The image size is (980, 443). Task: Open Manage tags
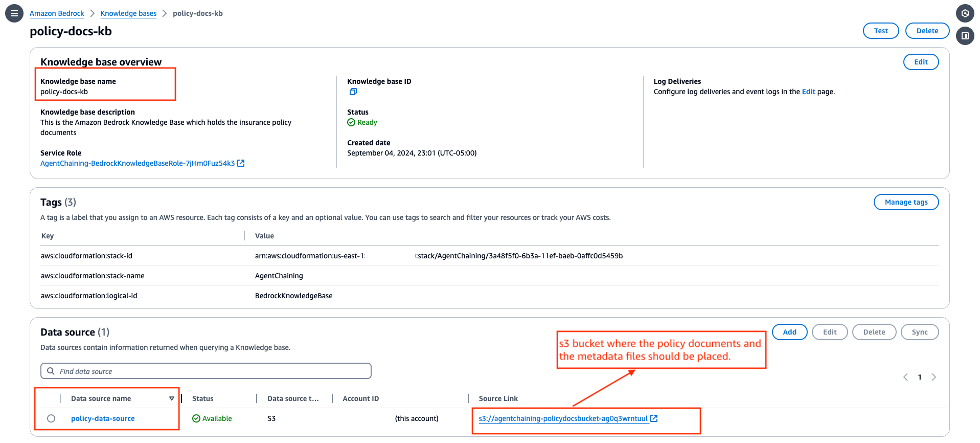tap(906, 202)
